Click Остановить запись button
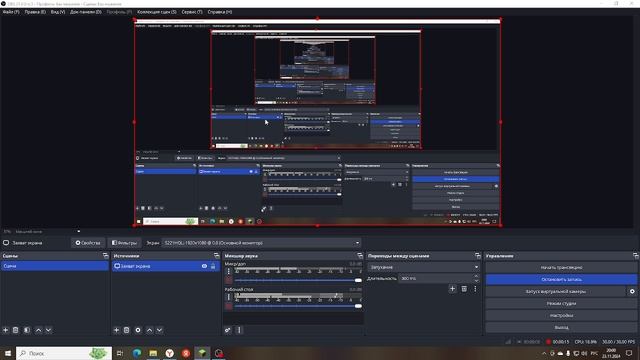Image resolution: width=640 pixels, height=360 pixels. click(561, 280)
